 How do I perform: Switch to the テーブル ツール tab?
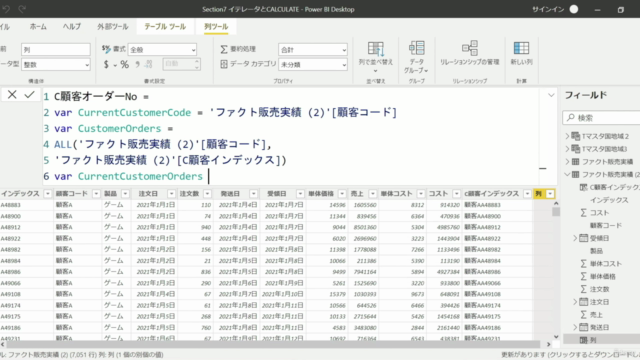tap(165, 27)
